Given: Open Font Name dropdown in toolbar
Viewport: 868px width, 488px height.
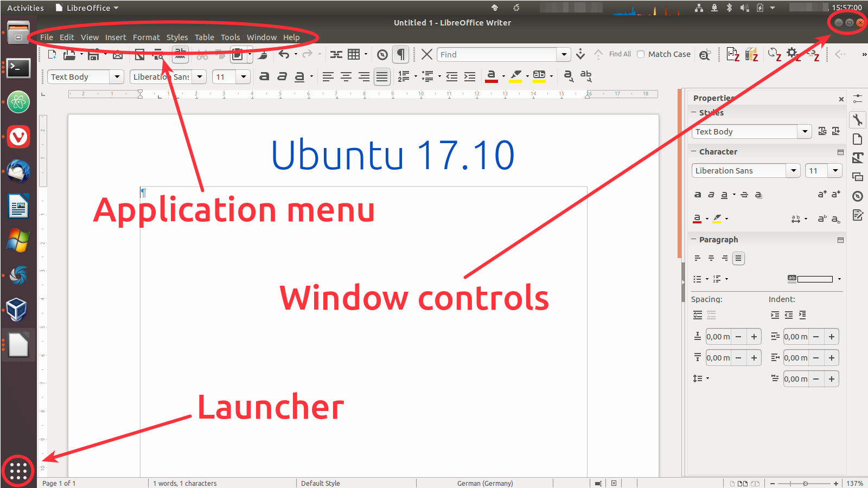Looking at the screenshot, I should click(200, 77).
